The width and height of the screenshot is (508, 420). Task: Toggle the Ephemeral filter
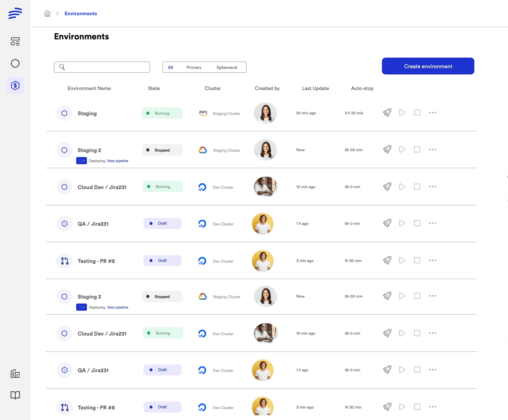[227, 67]
